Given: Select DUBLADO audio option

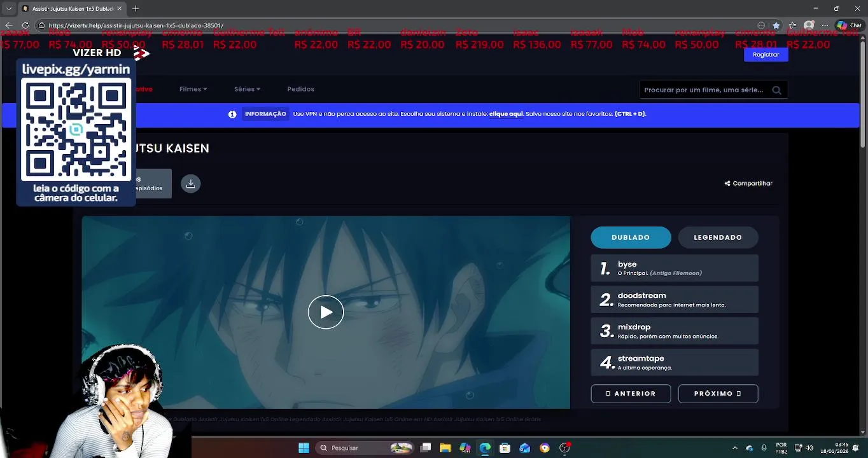Looking at the screenshot, I should point(631,237).
